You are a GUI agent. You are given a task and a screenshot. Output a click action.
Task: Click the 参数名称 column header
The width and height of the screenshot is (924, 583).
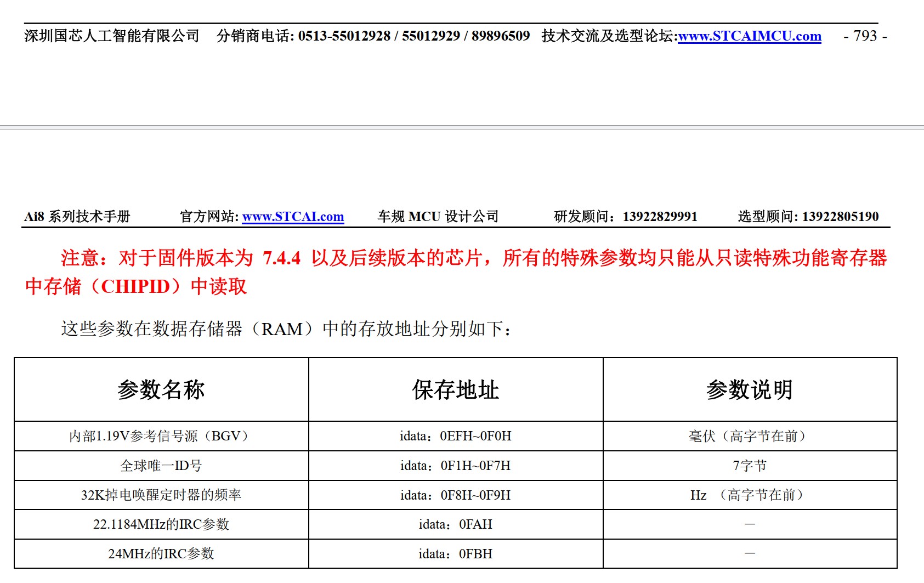point(161,390)
